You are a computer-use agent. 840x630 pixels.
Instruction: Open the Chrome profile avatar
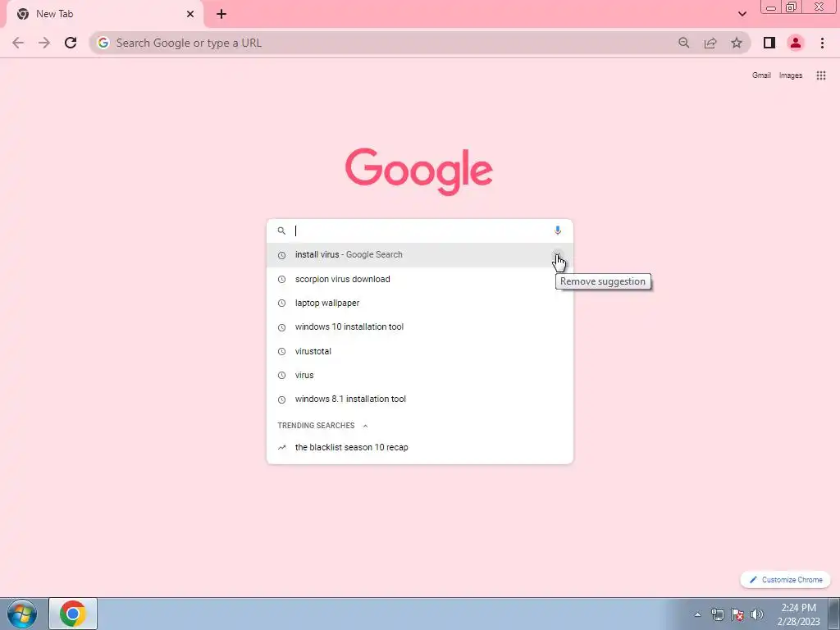pyautogui.click(x=796, y=43)
